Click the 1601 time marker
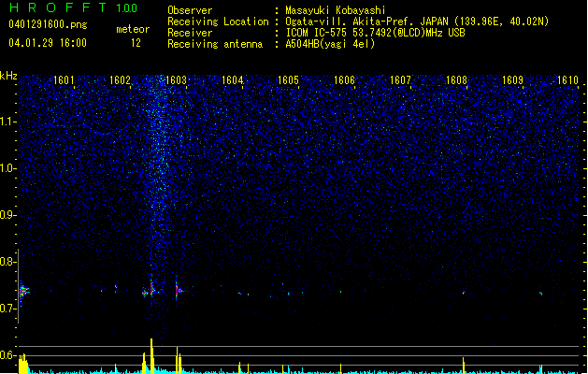Screen dimensions: 588x374 64,80
